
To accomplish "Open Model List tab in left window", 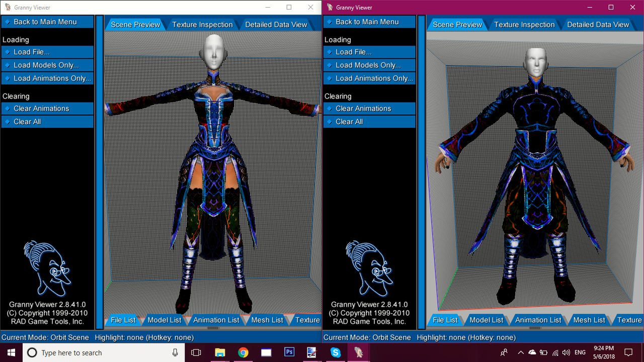I will tap(165, 320).
